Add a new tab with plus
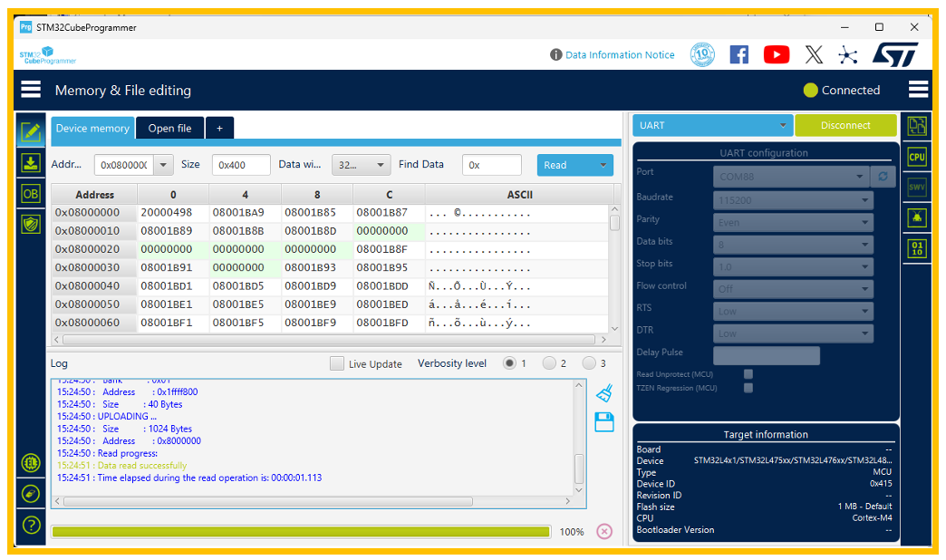 219,128
